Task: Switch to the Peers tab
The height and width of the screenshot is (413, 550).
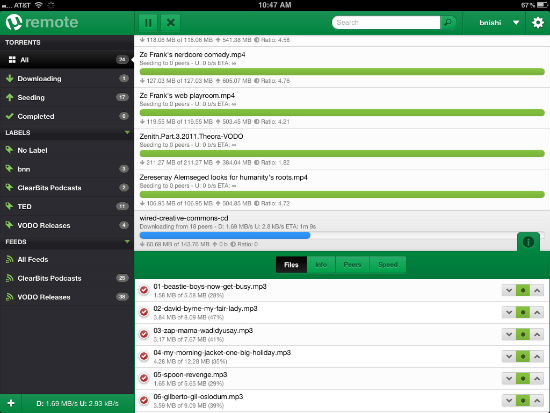Action: [352, 265]
